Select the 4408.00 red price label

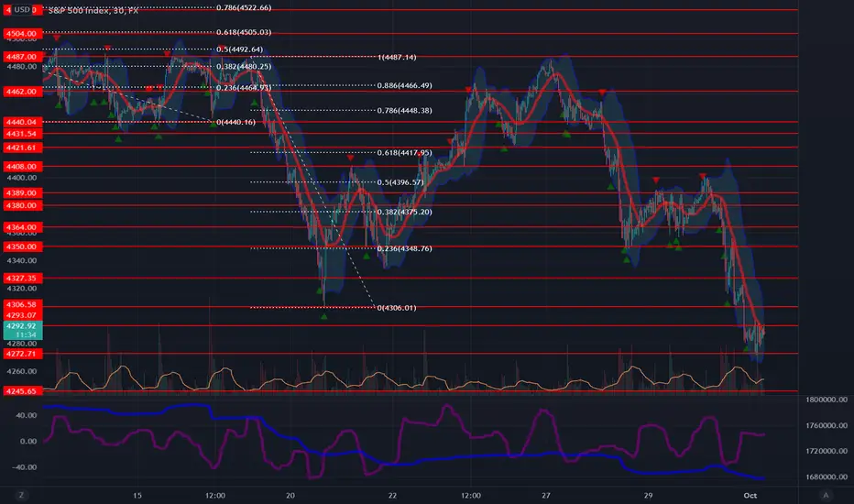pos(21,167)
